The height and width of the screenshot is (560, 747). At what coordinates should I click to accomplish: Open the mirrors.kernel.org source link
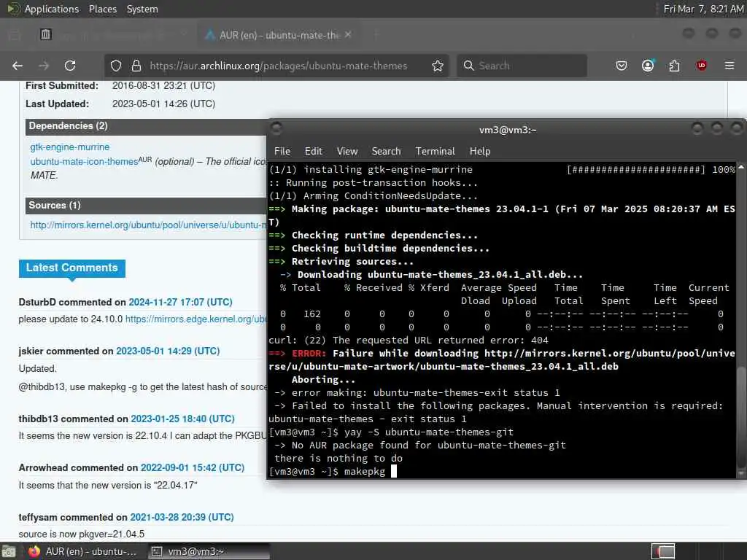pyautogui.click(x=148, y=225)
